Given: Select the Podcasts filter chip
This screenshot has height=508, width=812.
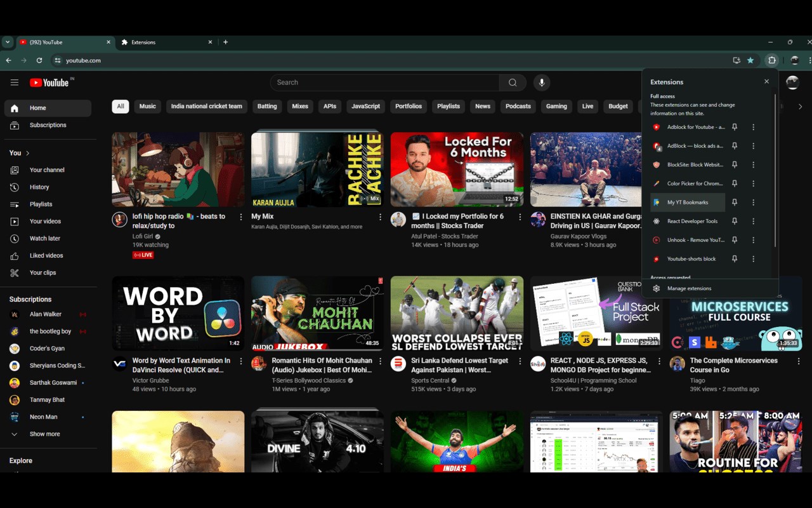Looking at the screenshot, I should [518, 107].
